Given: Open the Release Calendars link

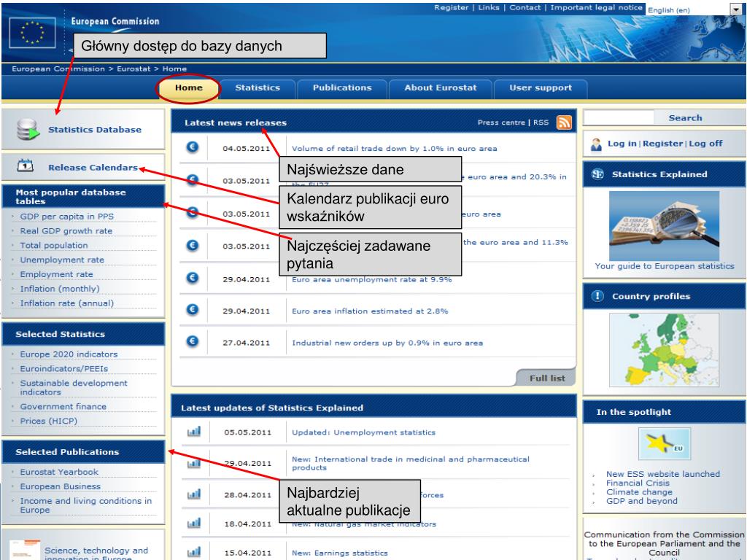Looking at the screenshot, I should (x=93, y=168).
